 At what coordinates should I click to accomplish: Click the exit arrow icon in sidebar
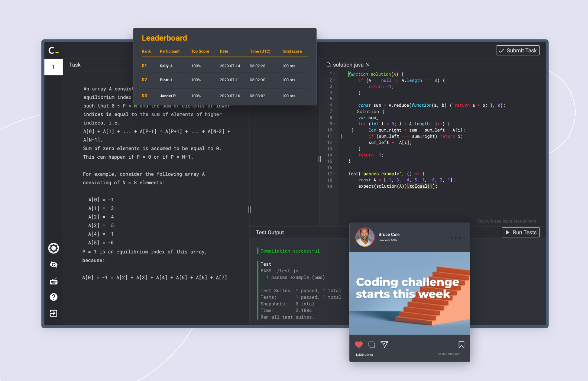[x=54, y=313]
